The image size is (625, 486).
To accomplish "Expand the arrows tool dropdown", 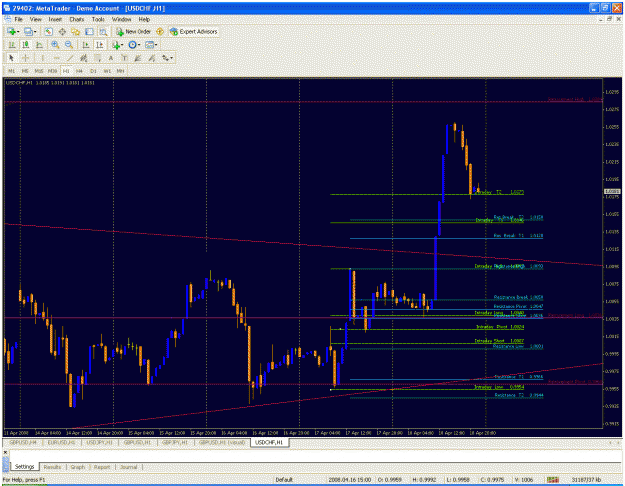I will pyautogui.click(x=171, y=58).
